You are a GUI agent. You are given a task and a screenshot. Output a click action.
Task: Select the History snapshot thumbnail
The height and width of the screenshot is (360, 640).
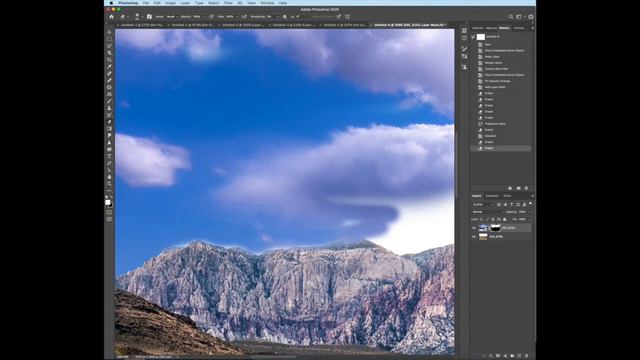(x=481, y=37)
